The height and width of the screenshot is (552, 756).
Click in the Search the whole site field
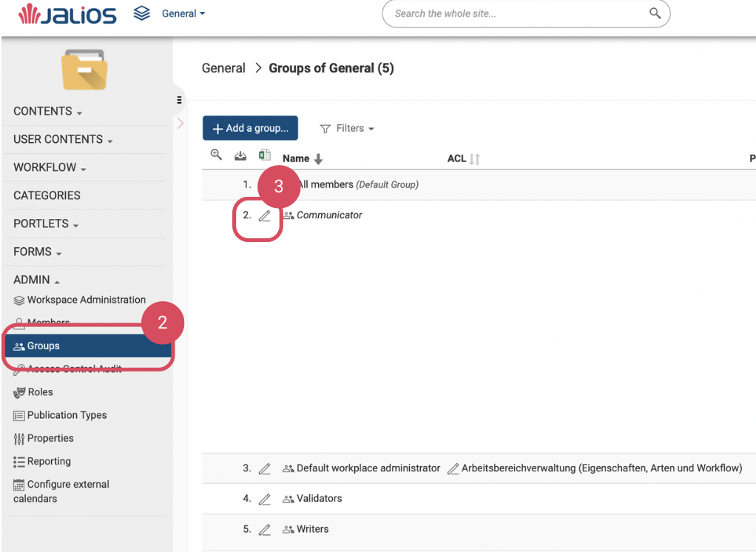(518, 13)
